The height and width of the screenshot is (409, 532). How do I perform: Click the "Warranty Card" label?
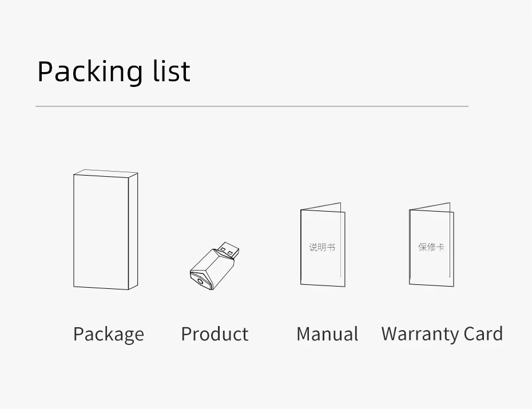coord(442,334)
